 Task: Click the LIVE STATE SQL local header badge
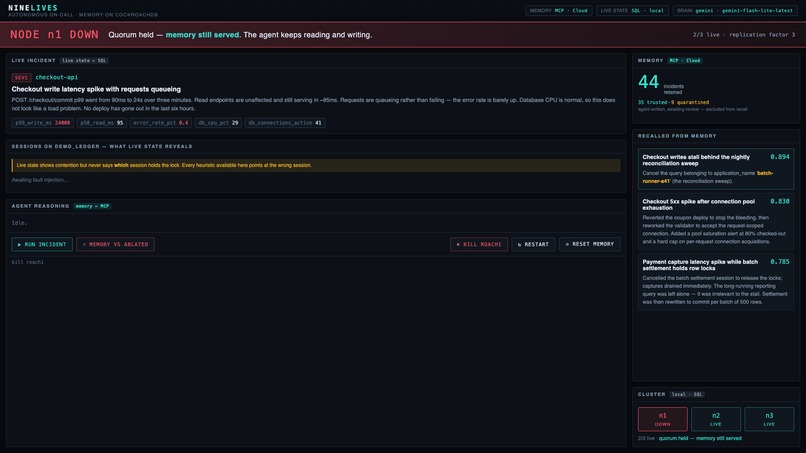pyautogui.click(x=632, y=10)
